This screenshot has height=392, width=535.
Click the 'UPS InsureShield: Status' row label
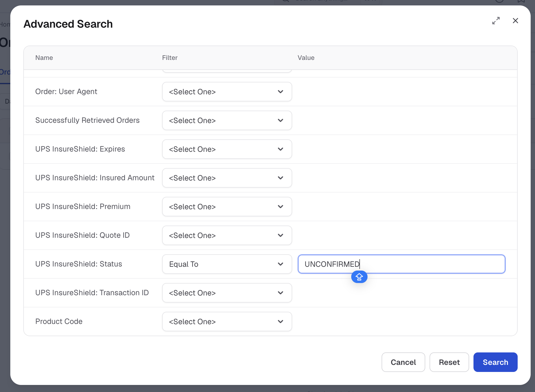(79, 264)
